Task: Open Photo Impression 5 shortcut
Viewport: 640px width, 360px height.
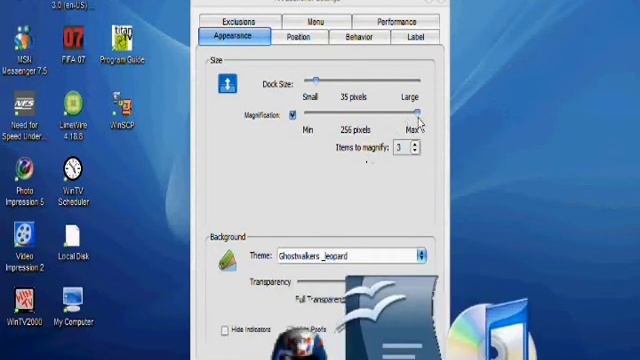Action: [x=24, y=169]
